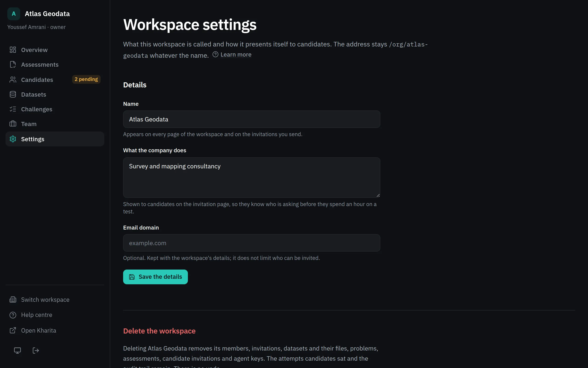Click the Atlas Geodata title in sidebar

pyautogui.click(x=47, y=14)
